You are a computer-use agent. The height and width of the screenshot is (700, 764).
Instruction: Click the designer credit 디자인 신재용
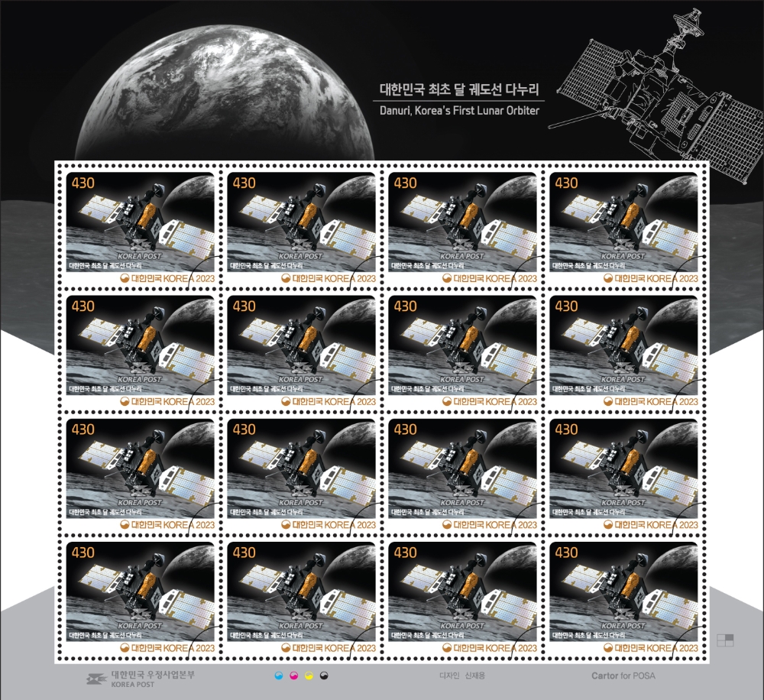462,676
